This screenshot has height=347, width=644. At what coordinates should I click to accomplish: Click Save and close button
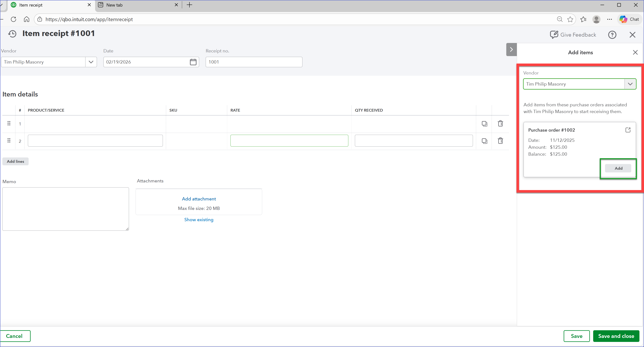[616, 336]
